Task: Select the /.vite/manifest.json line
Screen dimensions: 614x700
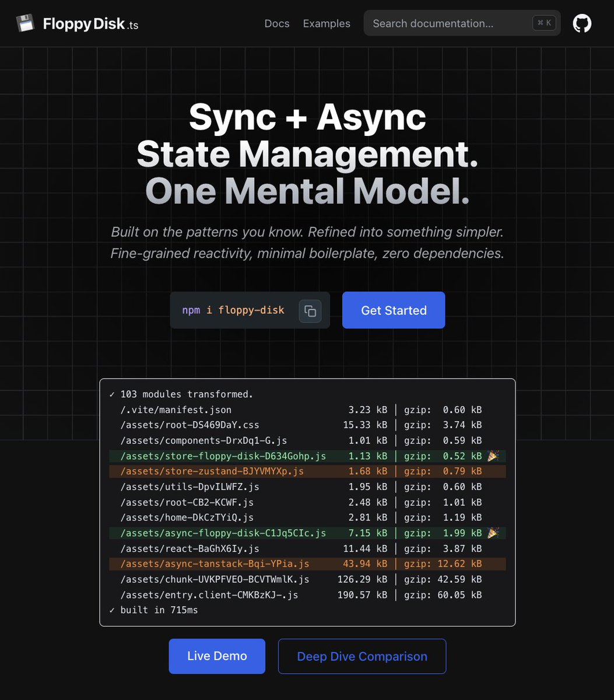Action: click(x=307, y=409)
